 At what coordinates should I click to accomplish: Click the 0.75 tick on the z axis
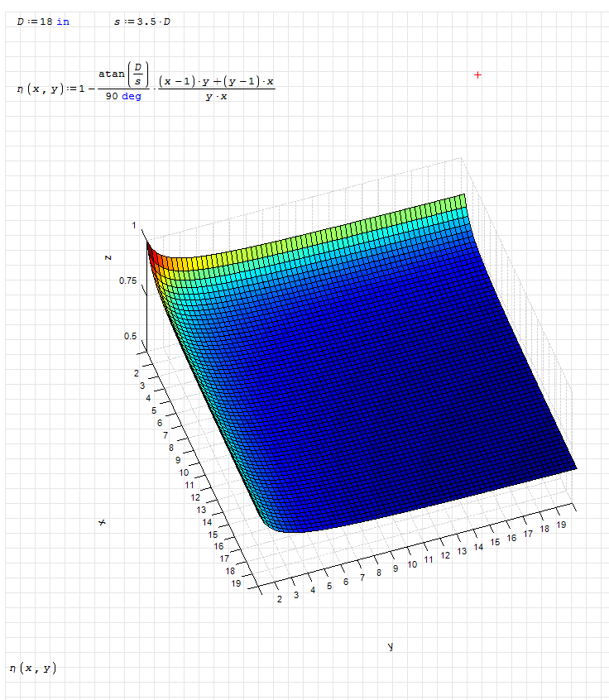pos(127,281)
